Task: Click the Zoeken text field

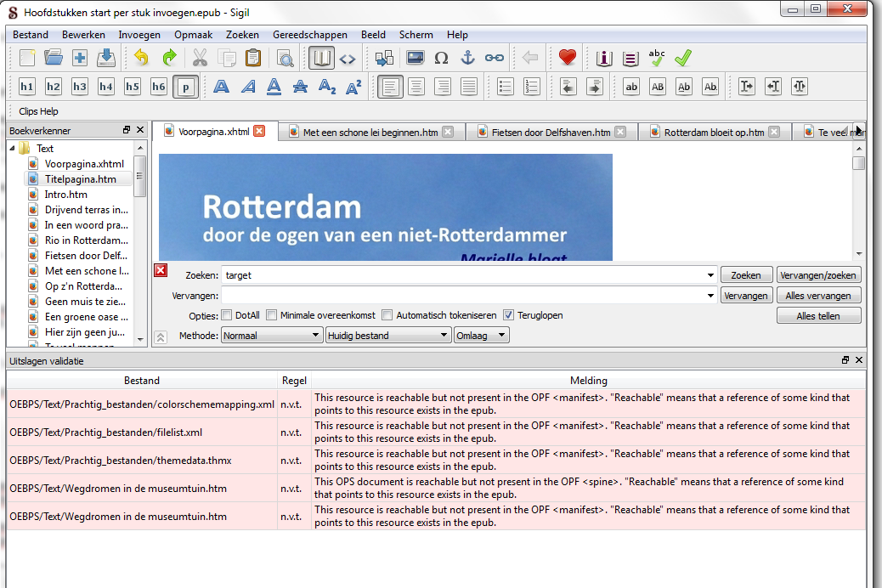Action: pos(463,275)
